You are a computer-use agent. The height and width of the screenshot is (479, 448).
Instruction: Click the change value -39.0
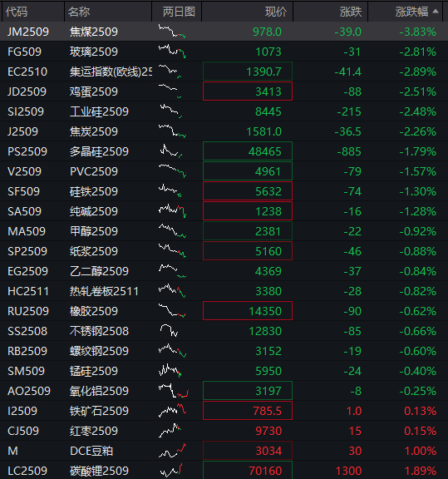click(x=347, y=32)
